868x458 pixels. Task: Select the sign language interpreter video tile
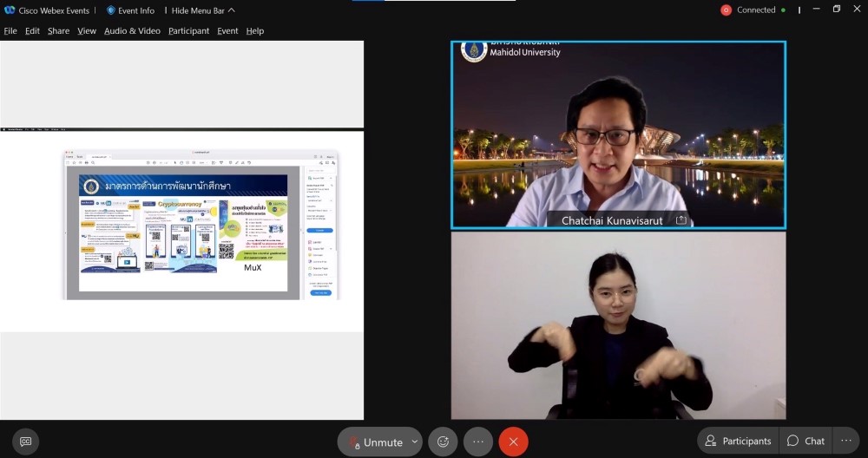(x=618, y=325)
